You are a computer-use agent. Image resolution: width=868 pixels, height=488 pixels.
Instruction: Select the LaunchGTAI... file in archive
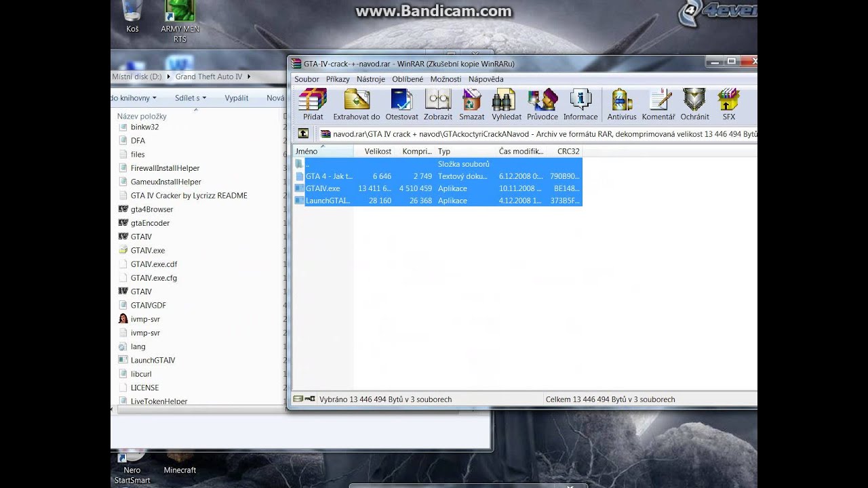pyautogui.click(x=437, y=201)
